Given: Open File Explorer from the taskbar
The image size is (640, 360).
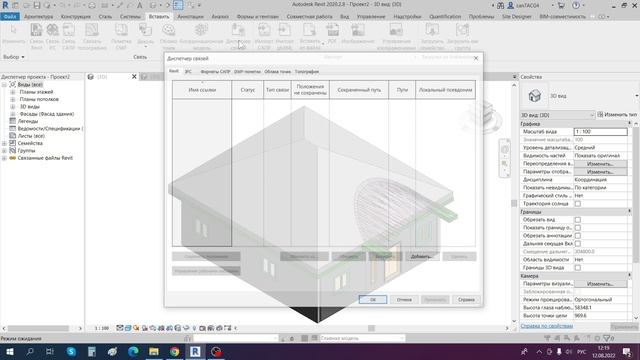Looking at the screenshot, I should click(x=154, y=351).
